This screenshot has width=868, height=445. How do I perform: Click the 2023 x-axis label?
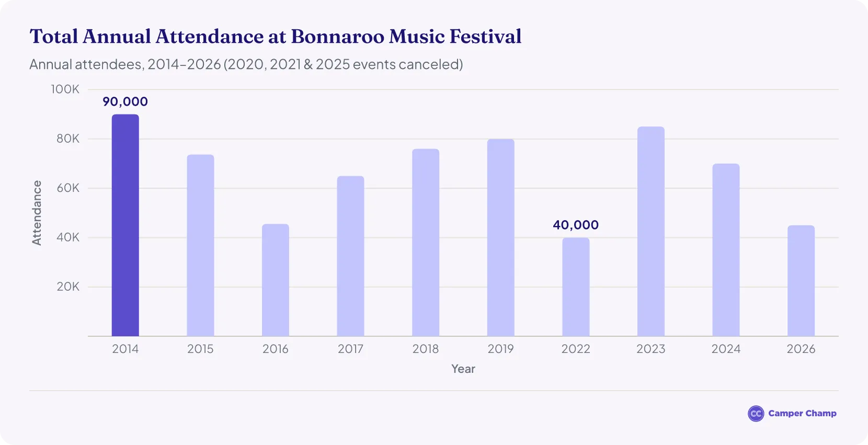tap(651, 349)
